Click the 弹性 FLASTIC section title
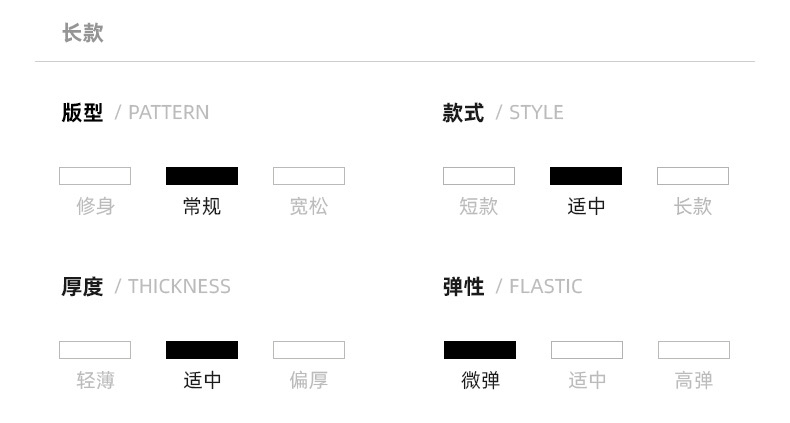Image resolution: width=790 pixels, height=423 pixels. pyautogui.click(x=512, y=287)
